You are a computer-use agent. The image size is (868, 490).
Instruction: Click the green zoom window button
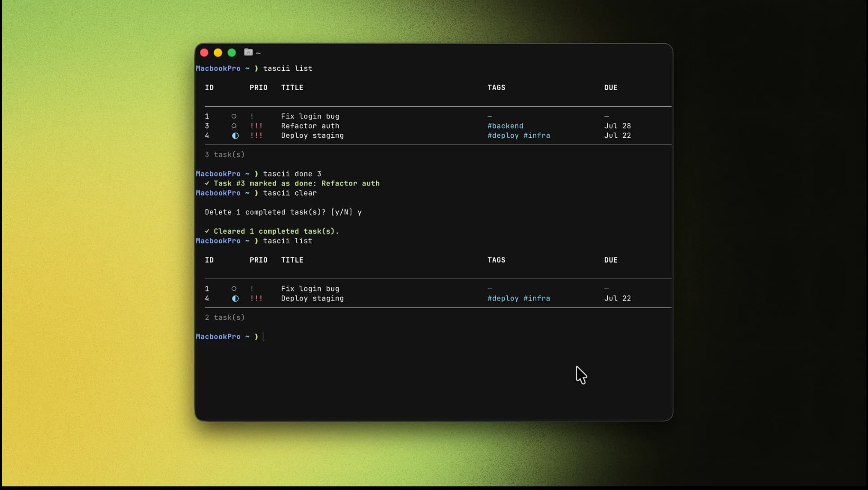pos(232,53)
